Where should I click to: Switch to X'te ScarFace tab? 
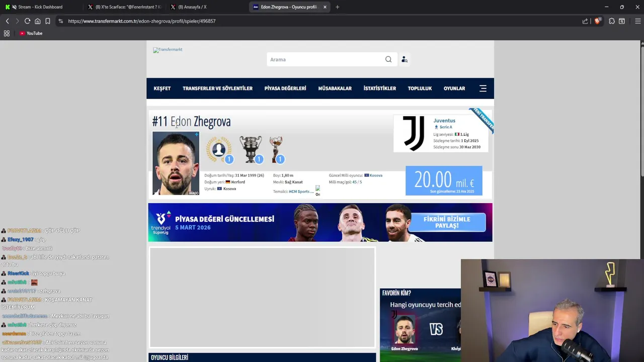123,7
